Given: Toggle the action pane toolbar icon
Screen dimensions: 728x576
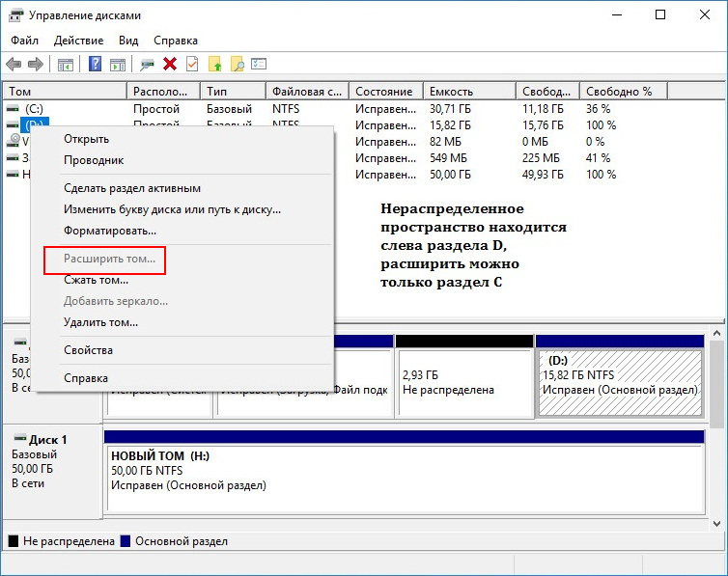Looking at the screenshot, I should point(118,65).
